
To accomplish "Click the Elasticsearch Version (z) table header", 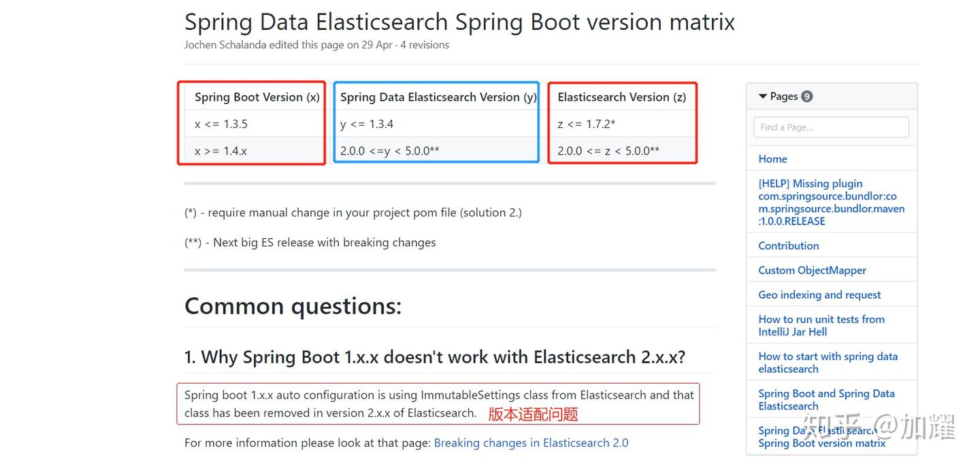I will tap(621, 97).
